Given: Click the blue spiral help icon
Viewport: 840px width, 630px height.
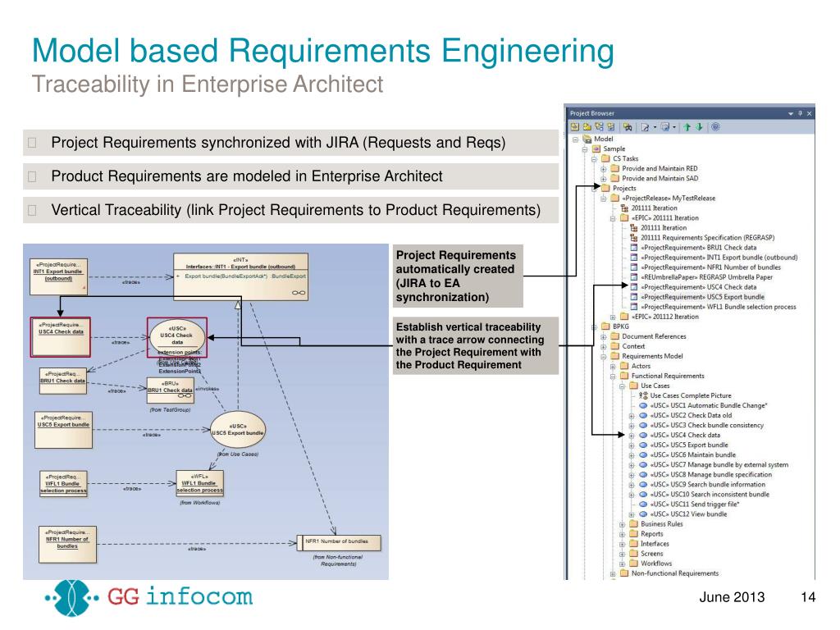Looking at the screenshot, I should tap(715, 127).
